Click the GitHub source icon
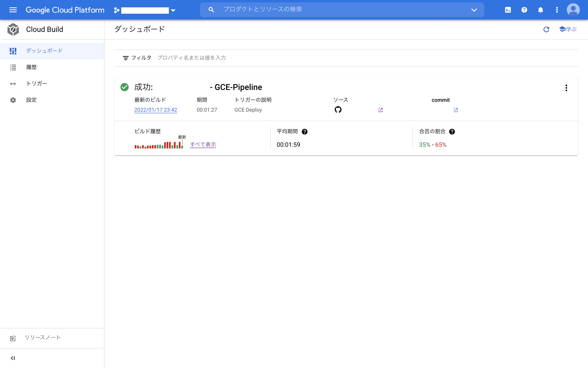The height and width of the screenshot is (368, 588). click(338, 110)
